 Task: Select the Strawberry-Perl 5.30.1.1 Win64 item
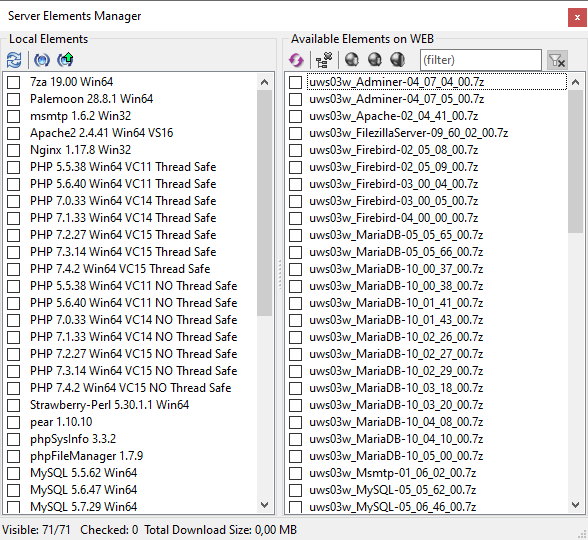point(110,405)
